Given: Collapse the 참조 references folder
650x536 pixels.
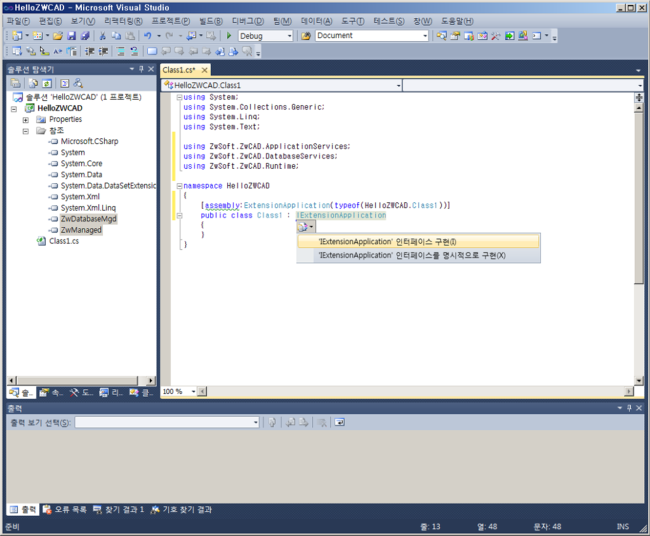Looking at the screenshot, I should click(x=26, y=131).
